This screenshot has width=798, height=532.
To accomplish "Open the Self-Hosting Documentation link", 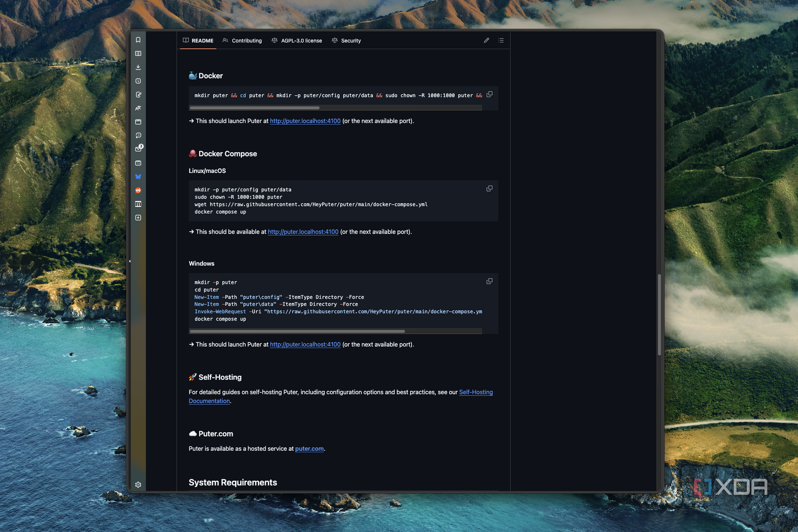I will pyautogui.click(x=476, y=392).
